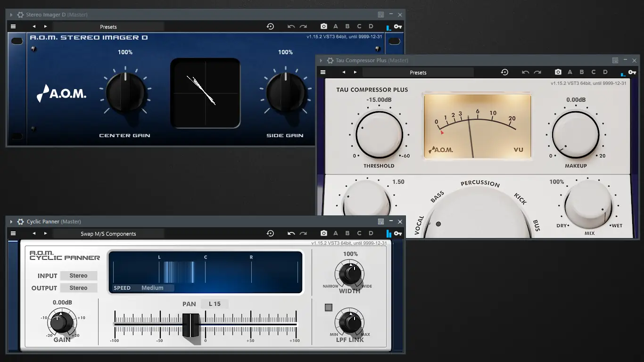The width and height of the screenshot is (644, 362).
Task: Click the WIDTH knob in Cyclic Panner
Action: tap(349, 273)
